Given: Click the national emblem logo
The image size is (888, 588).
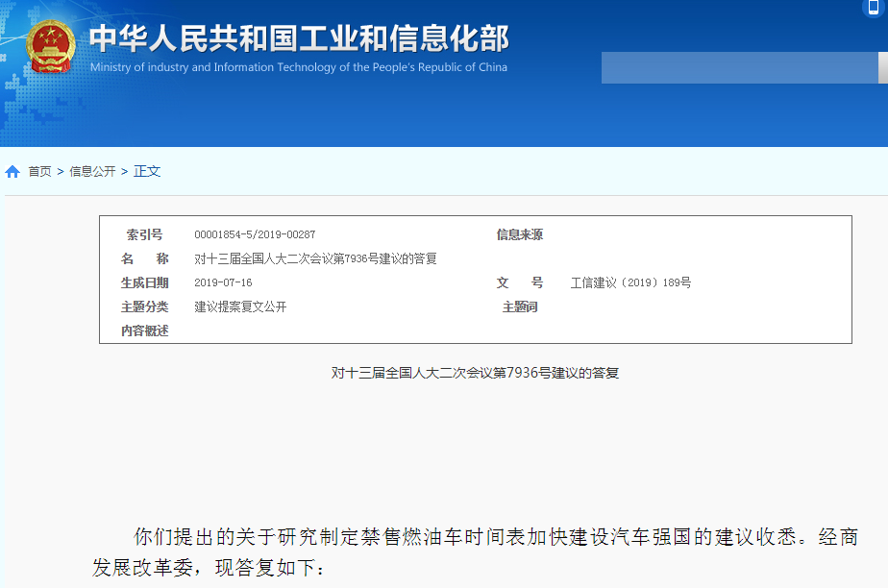Looking at the screenshot, I should coord(51,46).
